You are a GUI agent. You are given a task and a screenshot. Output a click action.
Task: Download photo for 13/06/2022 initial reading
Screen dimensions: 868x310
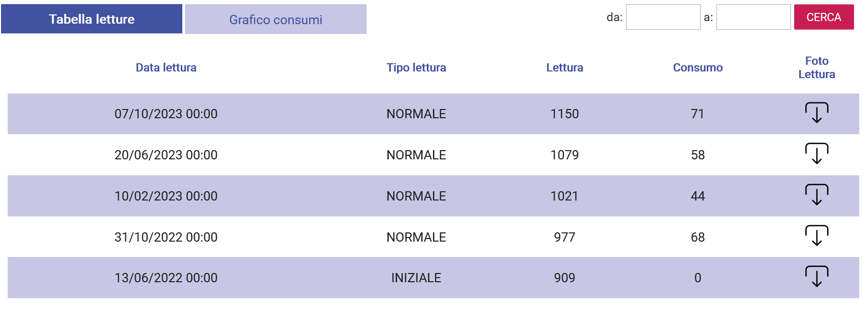point(817,277)
